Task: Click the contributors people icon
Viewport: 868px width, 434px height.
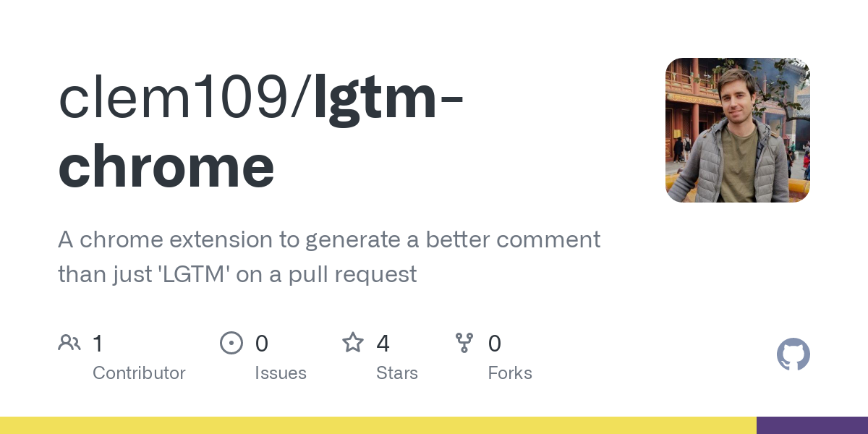Action: [x=69, y=343]
